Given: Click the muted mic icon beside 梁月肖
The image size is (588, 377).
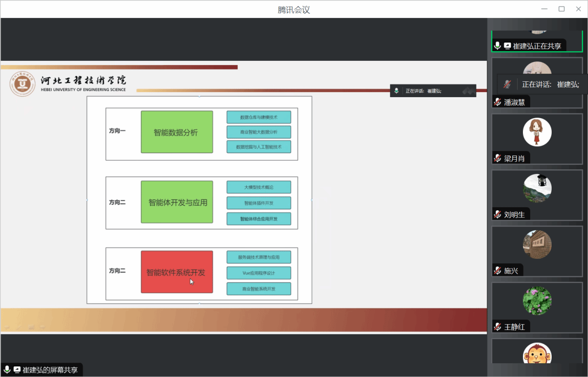Looking at the screenshot, I should click(497, 158).
